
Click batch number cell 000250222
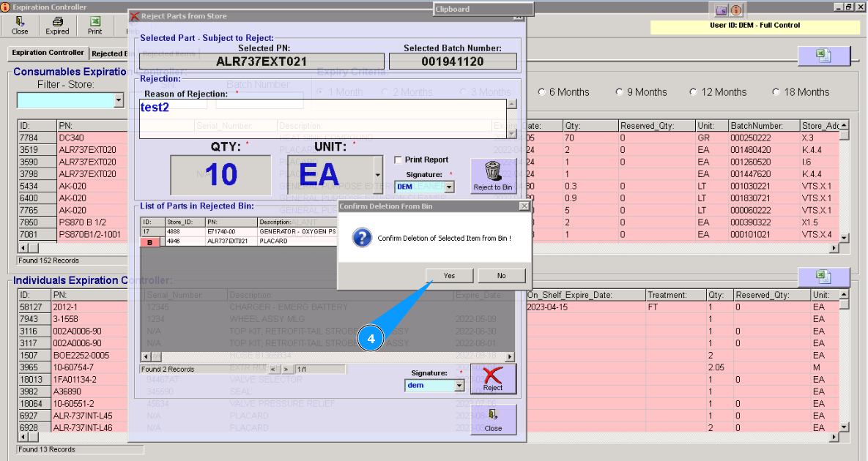(x=764, y=138)
